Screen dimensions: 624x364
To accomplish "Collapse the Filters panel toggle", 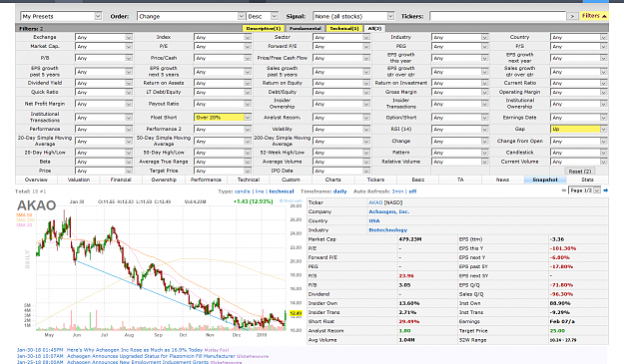I will tap(594, 16).
